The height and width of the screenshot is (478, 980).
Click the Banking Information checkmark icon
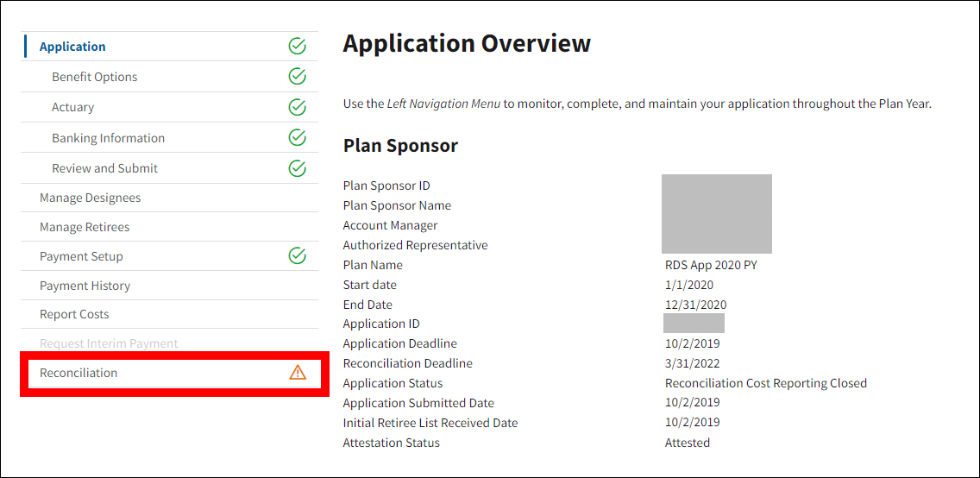(297, 138)
